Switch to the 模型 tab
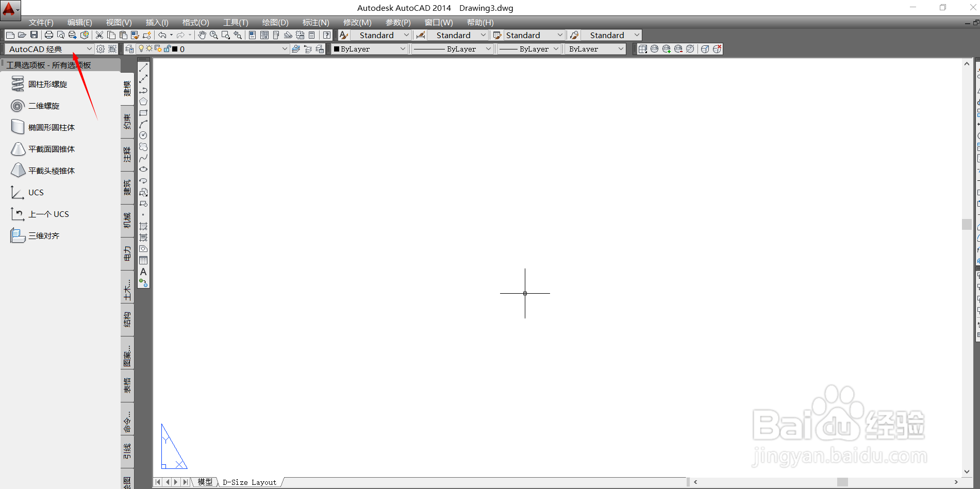 click(205, 482)
